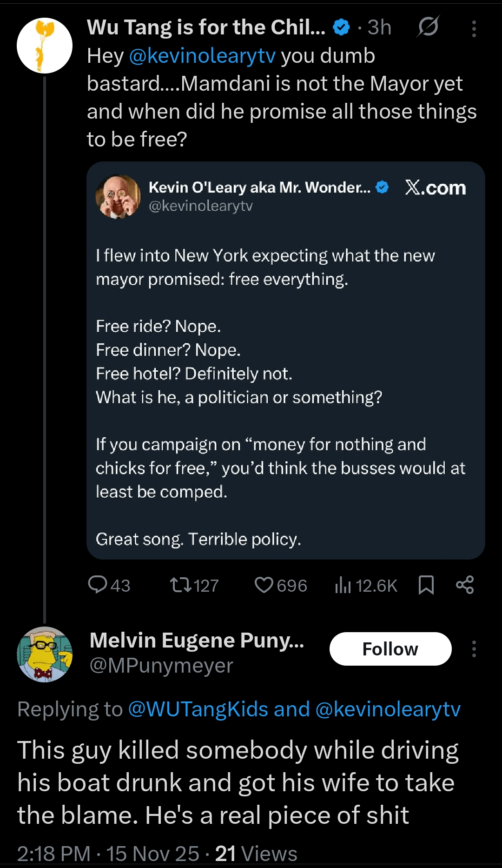Image resolution: width=502 pixels, height=868 pixels.
Task: View post analytics showing 12.6K
Action: pos(343,585)
